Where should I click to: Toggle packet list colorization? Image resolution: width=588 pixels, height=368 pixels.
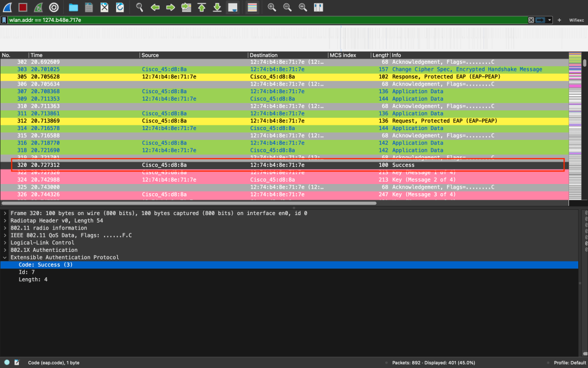[252, 7]
